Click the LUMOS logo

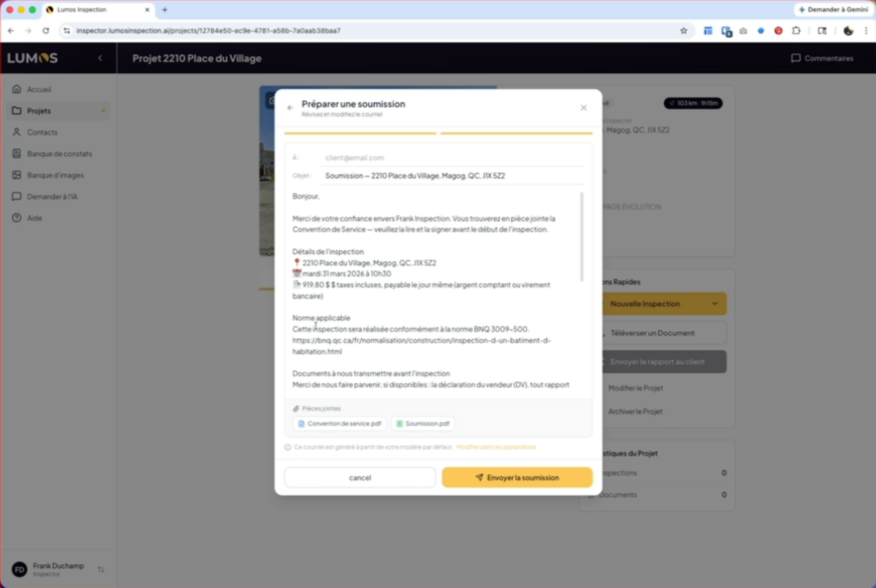pyautogui.click(x=32, y=58)
